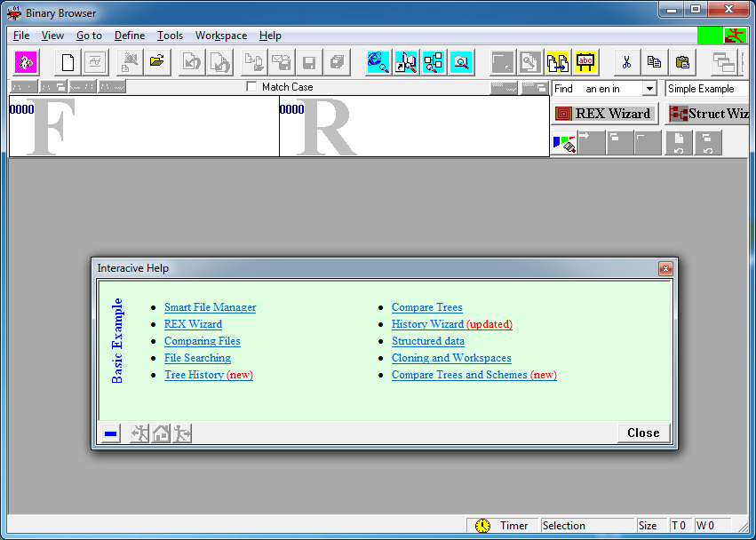Open the Help menu
This screenshot has height=540, width=756.
click(270, 36)
